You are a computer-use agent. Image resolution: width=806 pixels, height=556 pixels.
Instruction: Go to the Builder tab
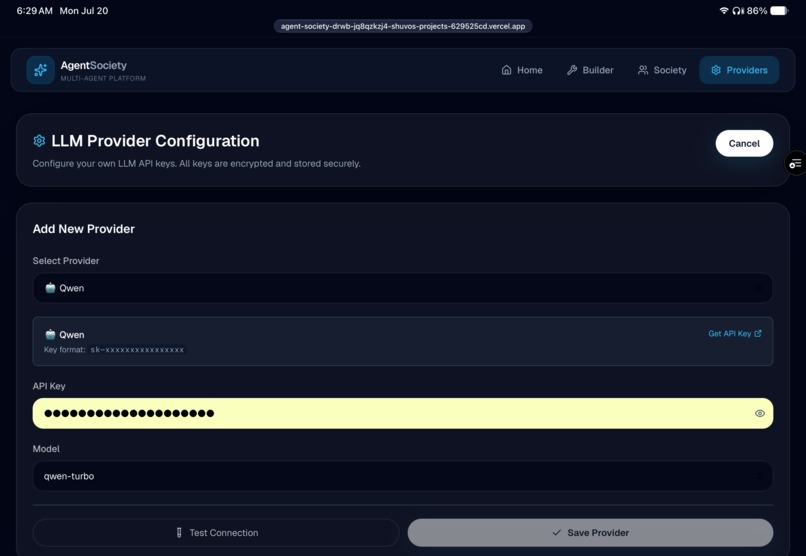click(x=590, y=70)
